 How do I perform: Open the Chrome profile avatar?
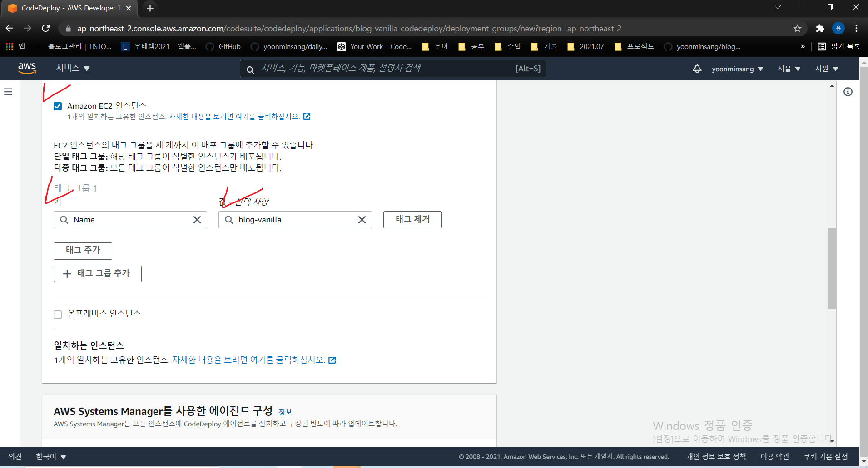click(838, 29)
